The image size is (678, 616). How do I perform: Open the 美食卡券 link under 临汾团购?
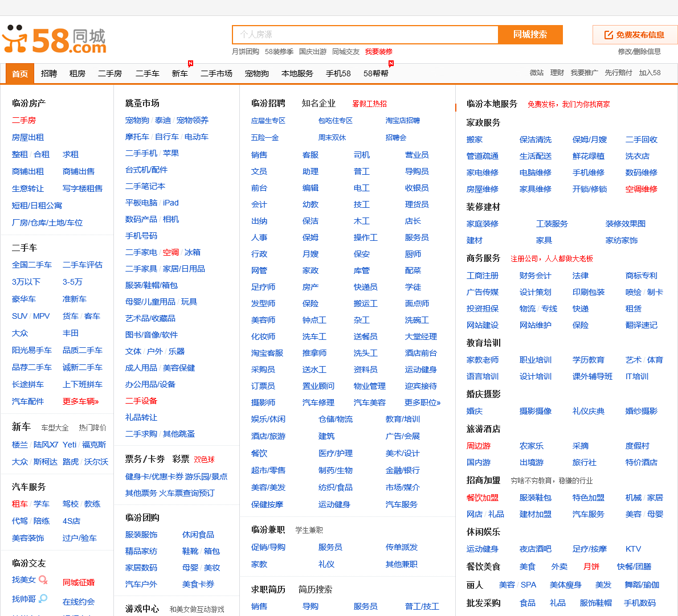(x=198, y=584)
